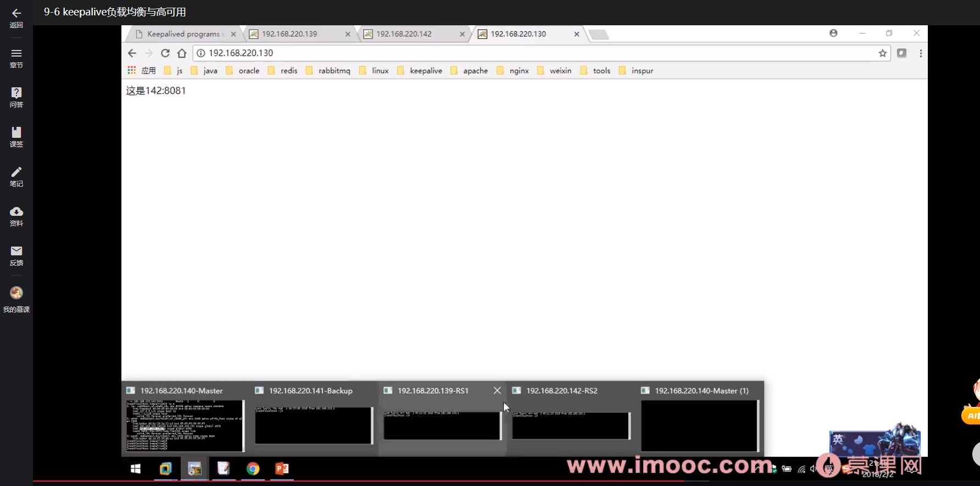Open the nginx bookmark folder
This screenshot has height=486, width=980.
[513, 70]
